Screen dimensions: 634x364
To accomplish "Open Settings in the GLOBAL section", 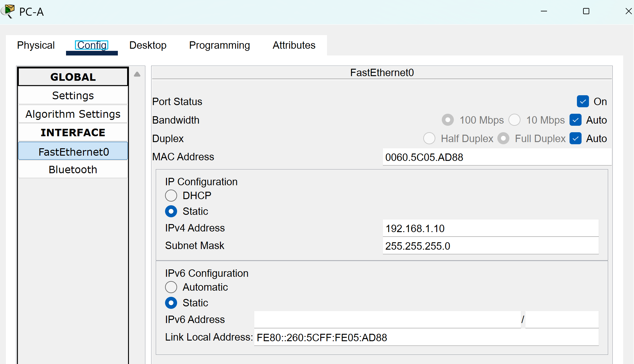I will [x=73, y=96].
